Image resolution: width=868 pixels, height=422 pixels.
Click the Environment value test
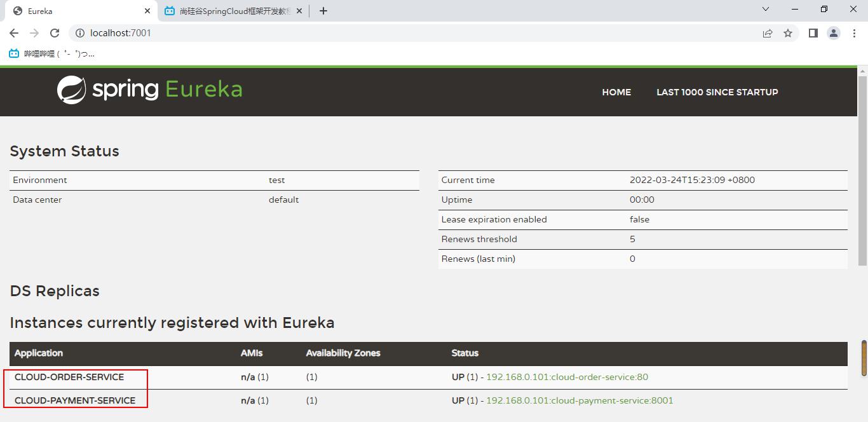click(277, 180)
